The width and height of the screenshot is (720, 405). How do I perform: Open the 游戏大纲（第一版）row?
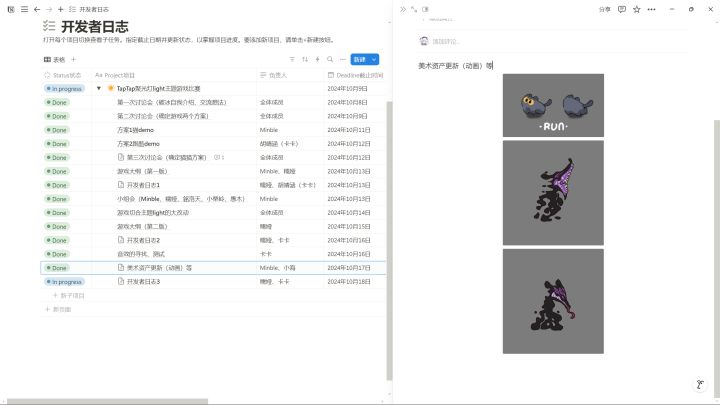click(142, 171)
